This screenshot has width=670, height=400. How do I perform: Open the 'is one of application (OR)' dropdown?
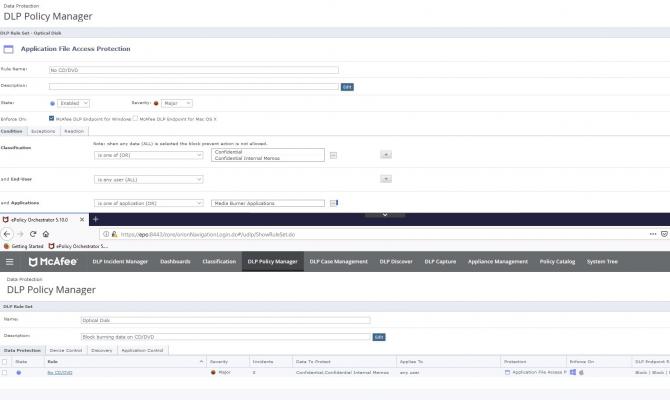pos(149,203)
